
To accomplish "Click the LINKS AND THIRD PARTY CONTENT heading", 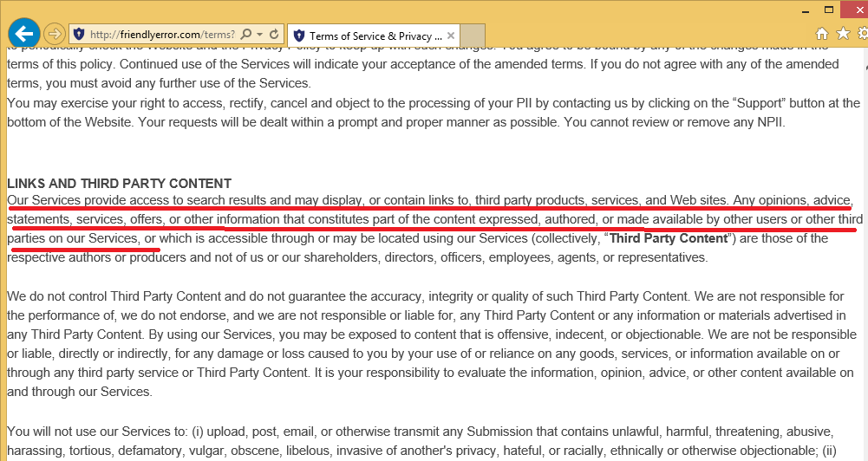I will 119,184.
